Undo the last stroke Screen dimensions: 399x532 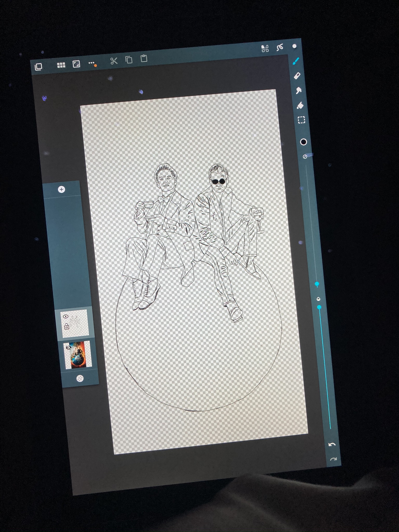[332, 444]
